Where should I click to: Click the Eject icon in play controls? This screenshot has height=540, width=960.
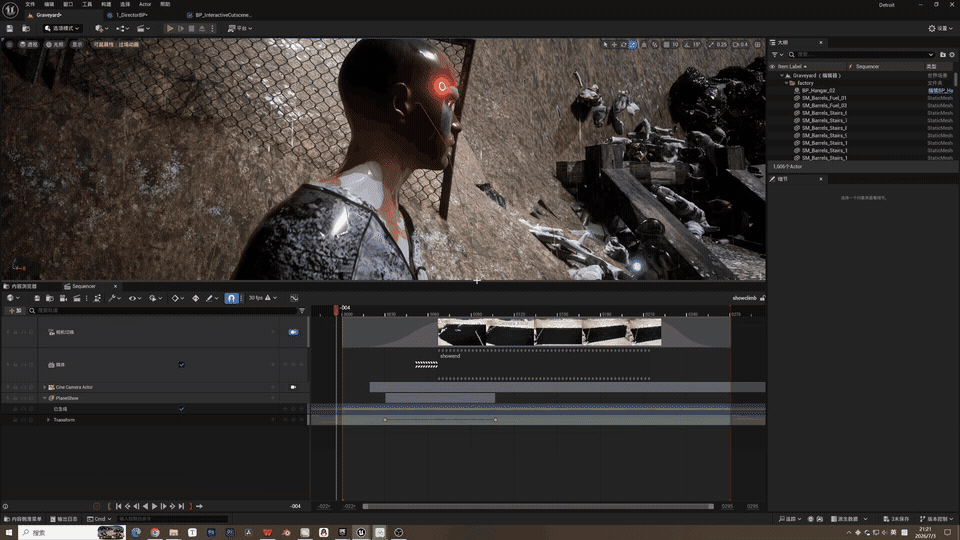point(202,28)
